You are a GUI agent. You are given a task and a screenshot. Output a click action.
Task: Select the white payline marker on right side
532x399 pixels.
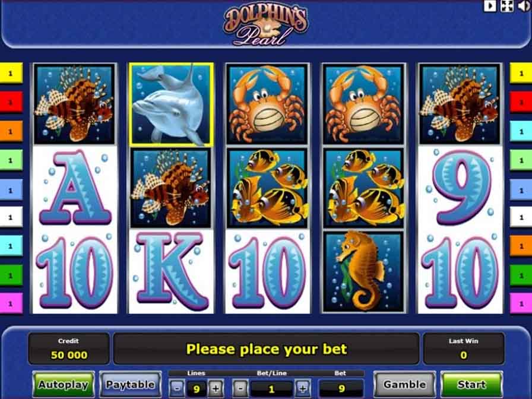(x=521, y=217)
